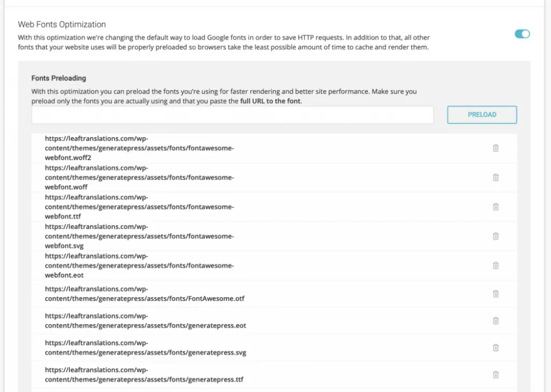Remove the generatepress.eot font entry

[496, 320]
